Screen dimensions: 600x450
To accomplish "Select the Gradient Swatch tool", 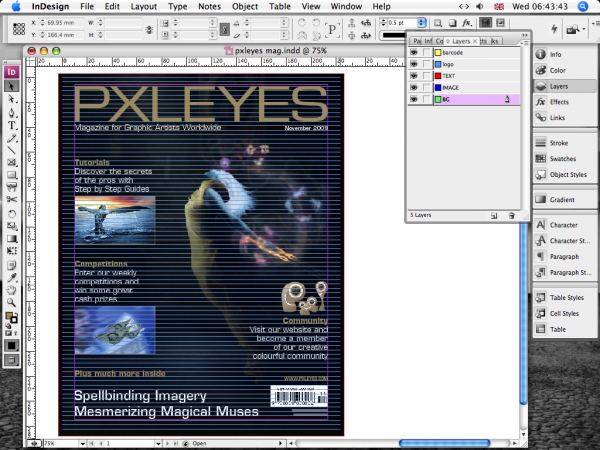I will point(11,239).
